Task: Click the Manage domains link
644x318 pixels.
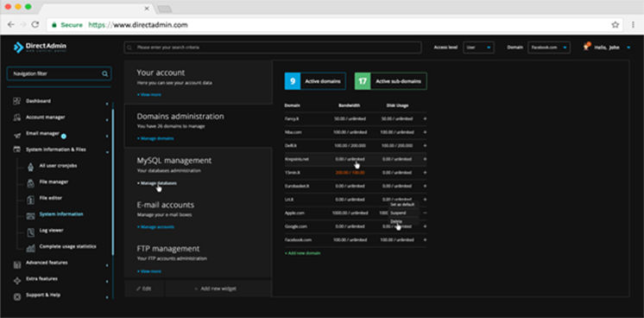Action: [x=155, y=138]
